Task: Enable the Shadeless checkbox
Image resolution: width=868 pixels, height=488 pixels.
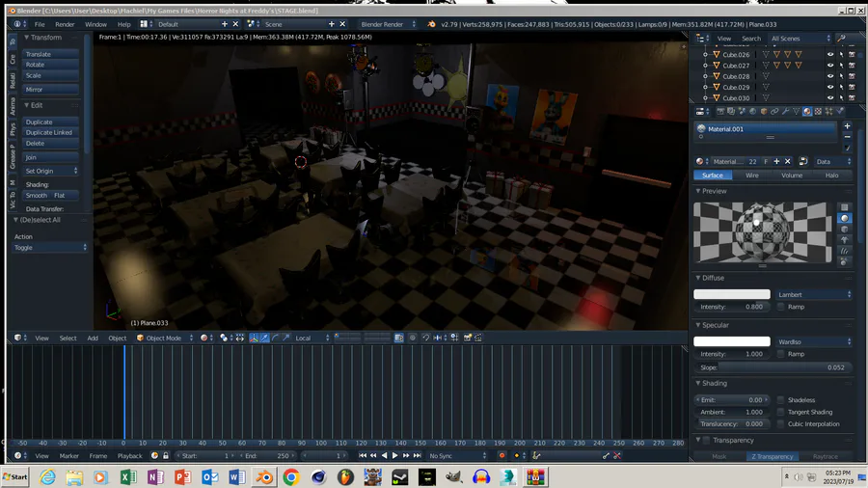Action: pos(780,399)
